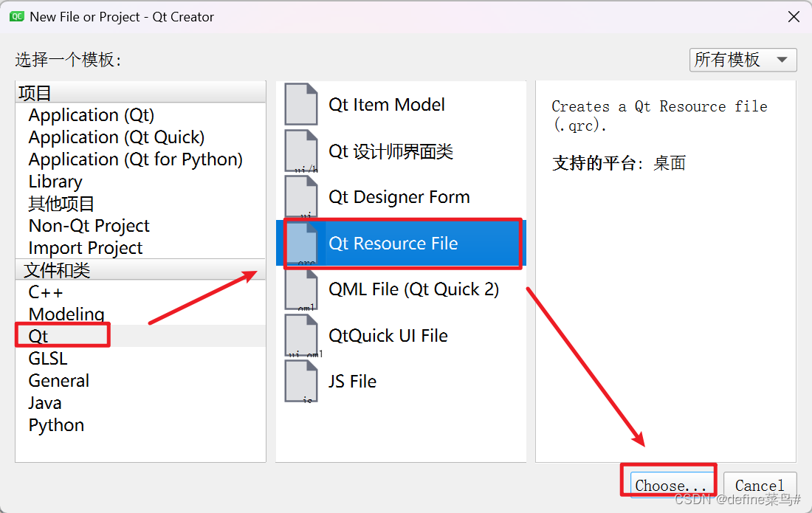Select the Python category
The height and width of the screenshot is (513, 812).
tap(140, 425)
